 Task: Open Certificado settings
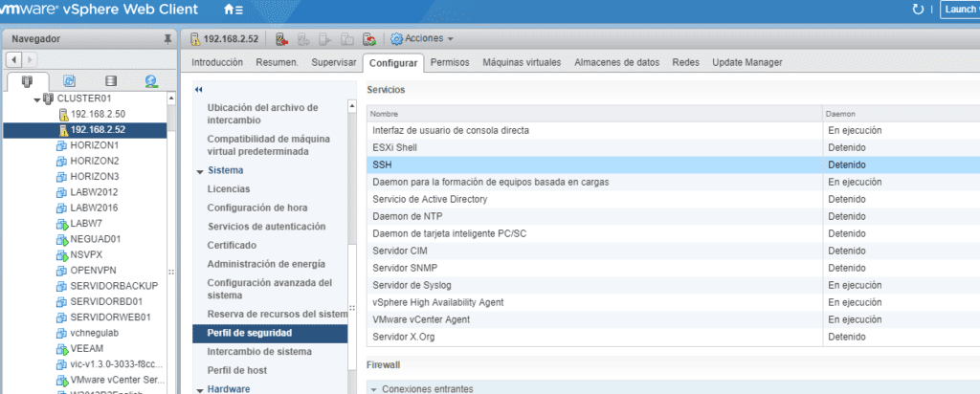click(232, 246)
